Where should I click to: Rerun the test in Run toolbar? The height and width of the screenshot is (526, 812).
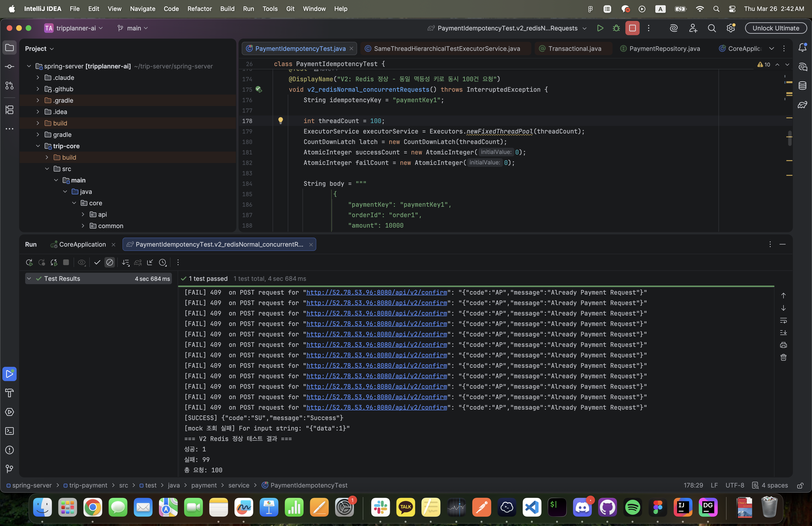point(29,263)
